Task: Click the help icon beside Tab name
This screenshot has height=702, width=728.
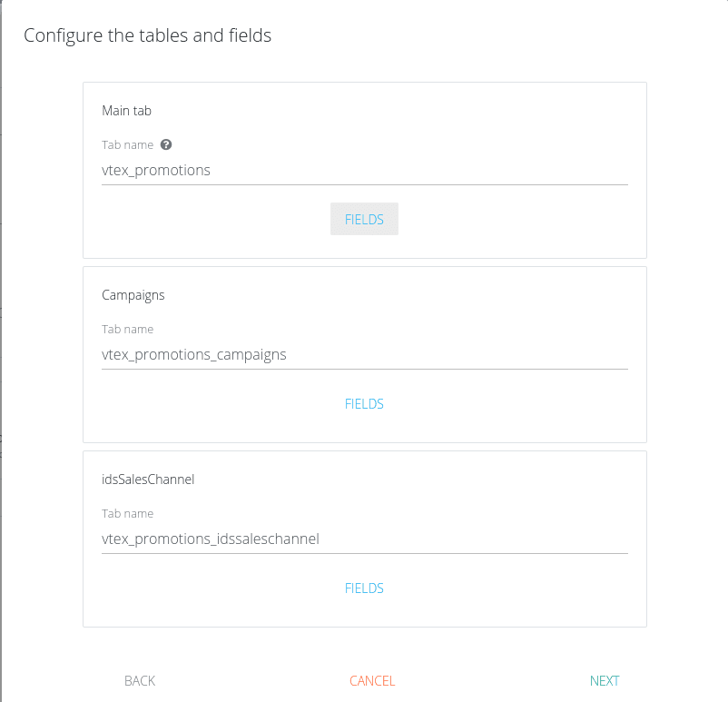Action: (166, 144)
